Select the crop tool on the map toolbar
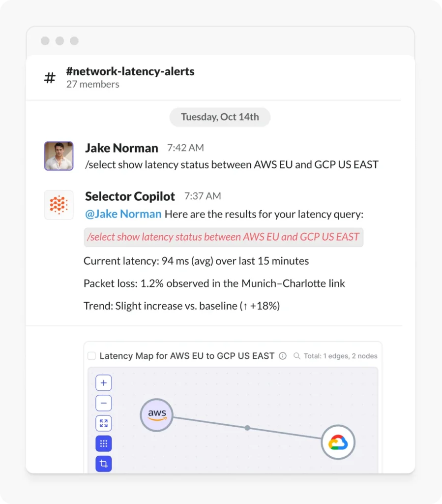This screenshot has width=442, height=504. click(x=103, y=463)
